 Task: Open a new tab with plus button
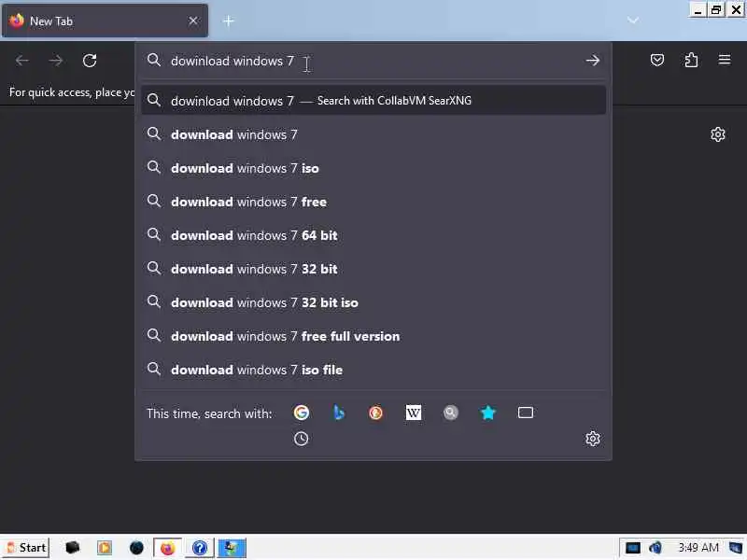click(x=228, y=21)
